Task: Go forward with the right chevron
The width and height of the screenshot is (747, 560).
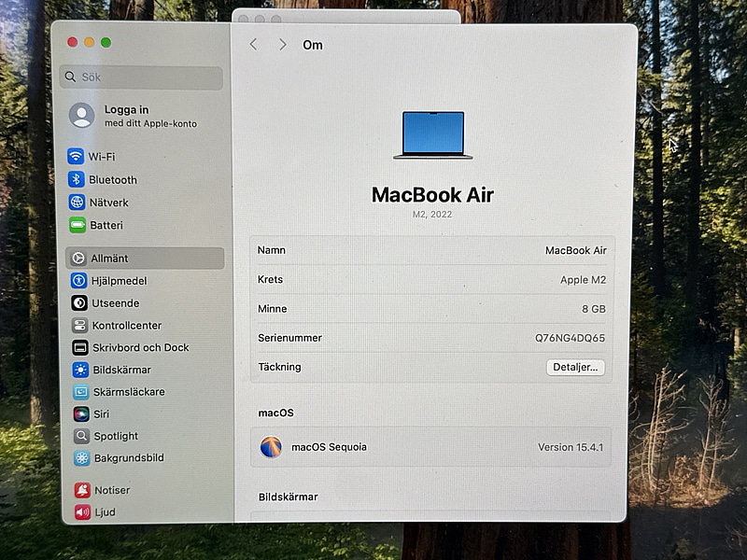Action: [x=283, y=45]
